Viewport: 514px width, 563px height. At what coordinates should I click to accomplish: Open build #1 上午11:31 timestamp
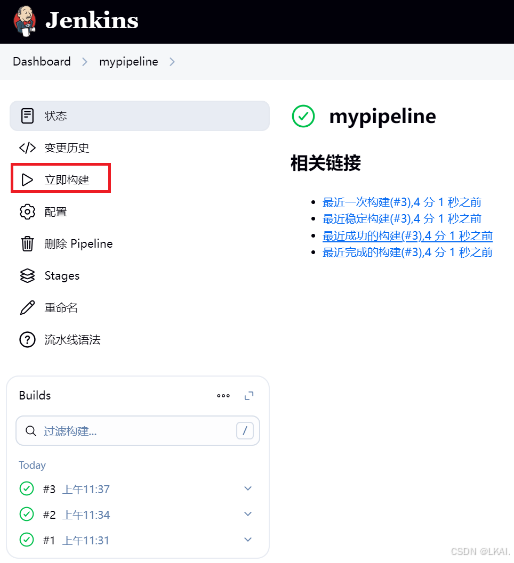[85, 540]
